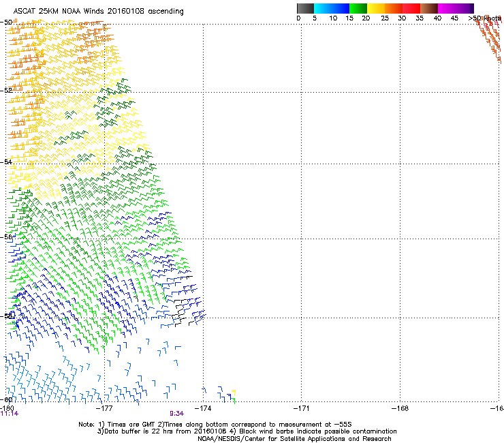The height and width of the screenshot is (443, 504).
Task: Click the '-180' longitude axis label
Action: click(7, 408)
